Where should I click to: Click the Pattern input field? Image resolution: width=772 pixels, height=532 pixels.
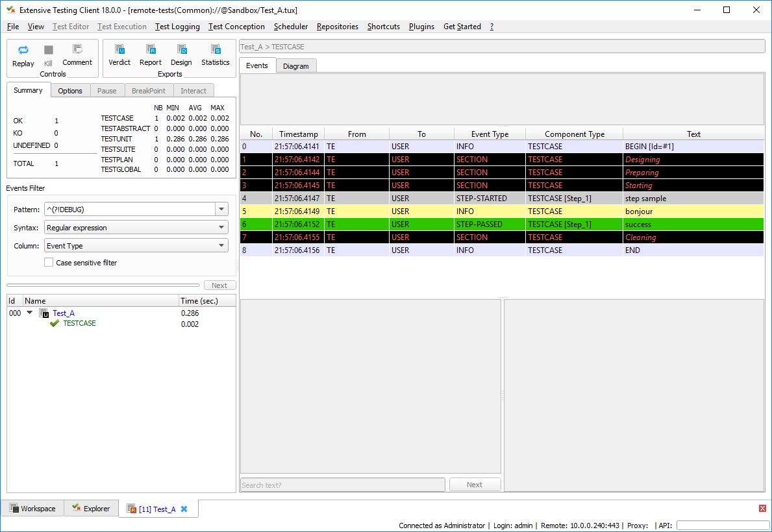[130, 209]
